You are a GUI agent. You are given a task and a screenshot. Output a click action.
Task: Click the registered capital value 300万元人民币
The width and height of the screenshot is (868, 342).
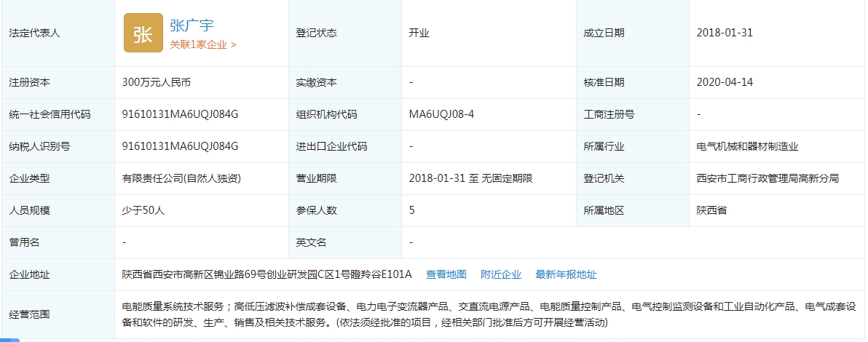coord(157,82)
